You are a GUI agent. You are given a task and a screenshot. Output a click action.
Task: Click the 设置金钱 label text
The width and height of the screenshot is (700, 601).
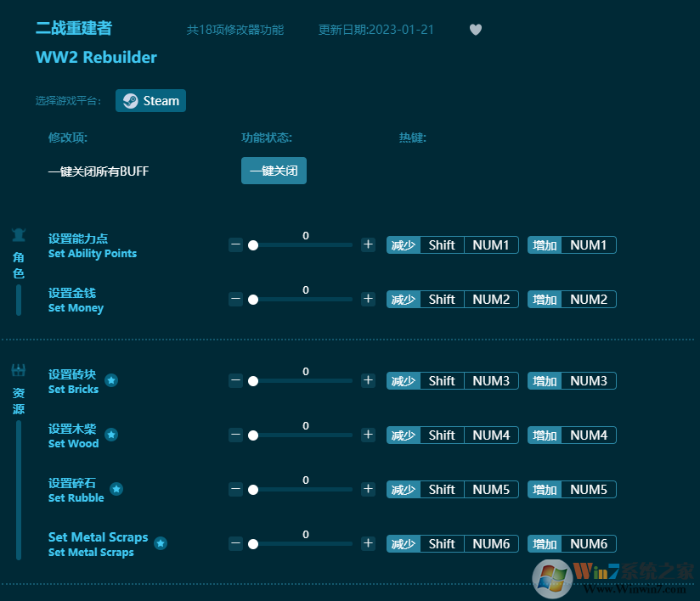[x=72, y=293]
